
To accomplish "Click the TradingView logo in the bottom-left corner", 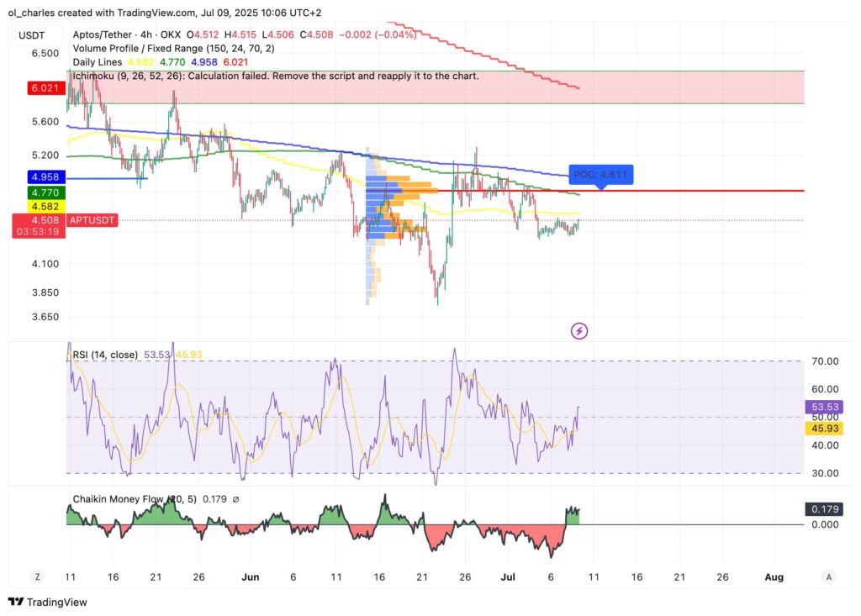I will pos(38,602).
